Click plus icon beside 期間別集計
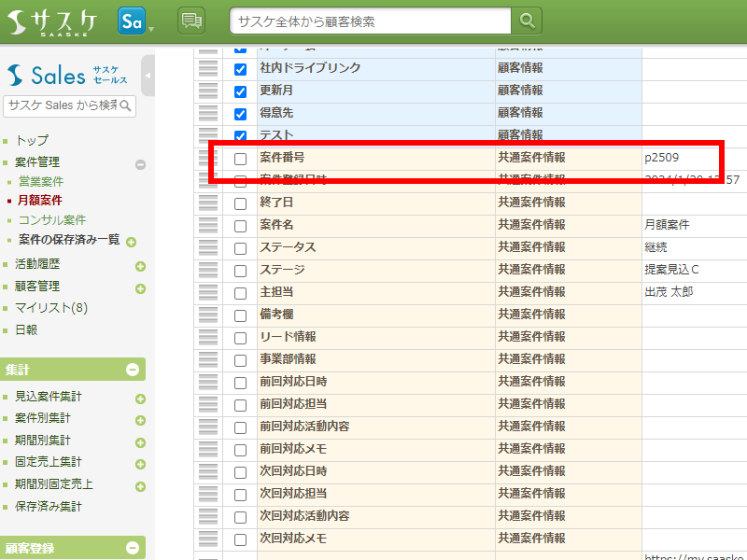The image size is (747, 560). pos(140,442)
